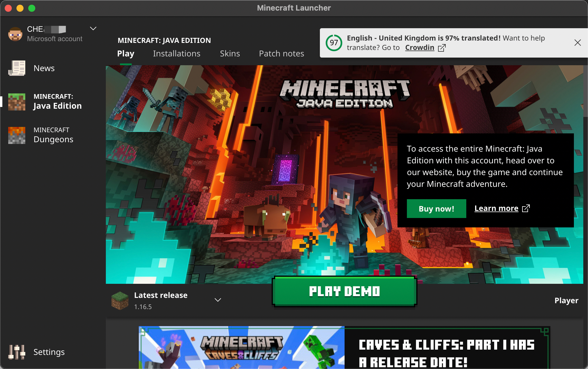Image resolution: width=588 pixels, height=369 pixels.
Task: Click the Microsoft account label
Action: [x=55, y=39]
